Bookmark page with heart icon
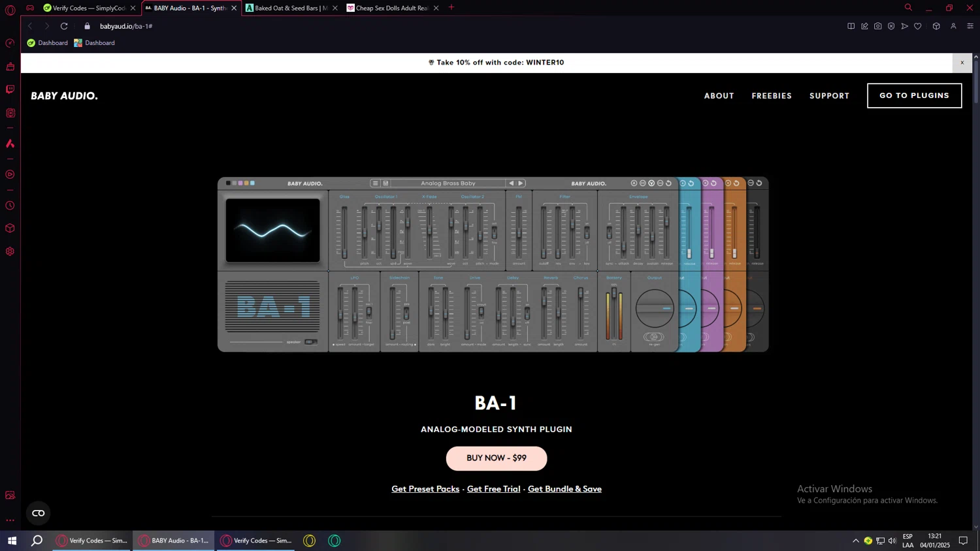The width and height of the screenshot is (980, 551). [x=918, y=26]
